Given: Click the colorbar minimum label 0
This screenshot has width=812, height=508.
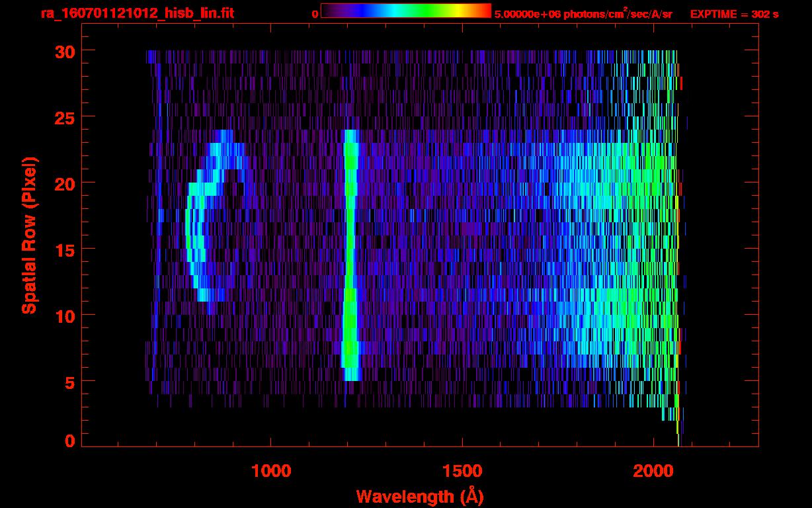Looking at the screenshot, I should (x=315, y=14).
